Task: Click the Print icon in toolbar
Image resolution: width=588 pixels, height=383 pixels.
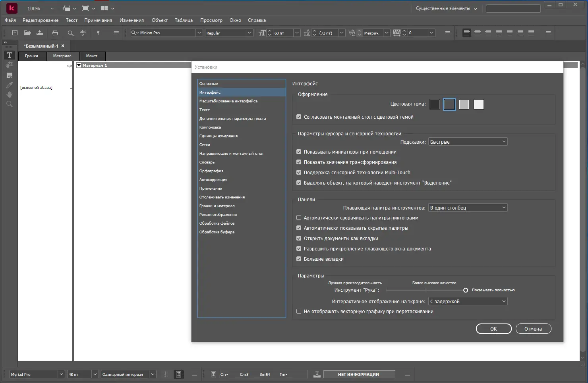Action: pos(55,33)
